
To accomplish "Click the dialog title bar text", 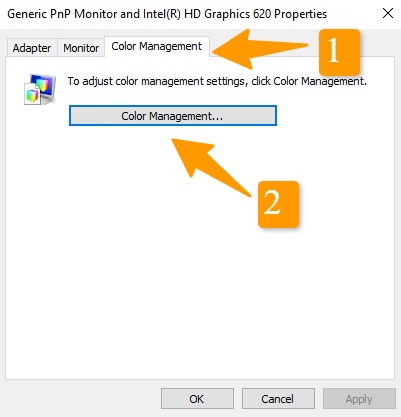I will click(x=167, y=14).
